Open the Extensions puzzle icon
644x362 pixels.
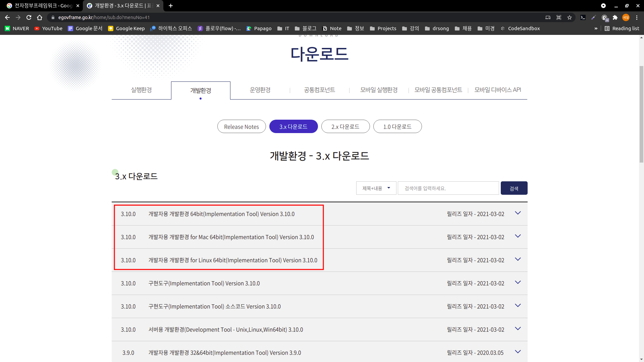[615, 17]
